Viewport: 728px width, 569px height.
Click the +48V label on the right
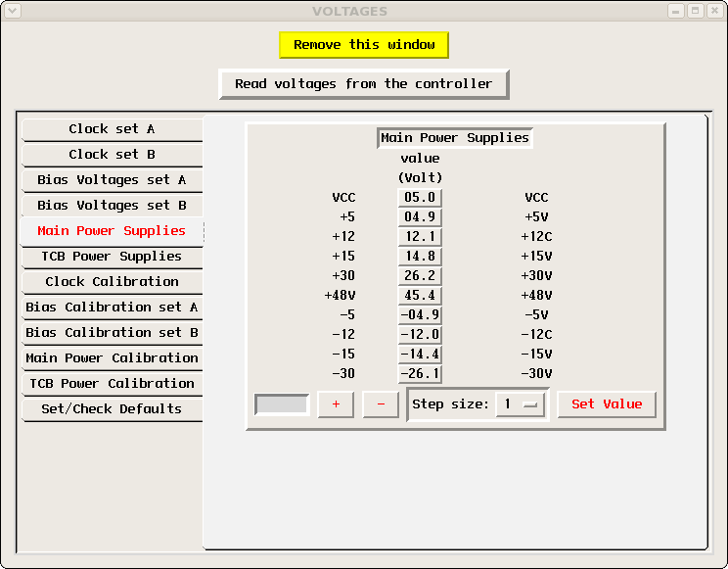pyautogui.click(x=536, y=295)
